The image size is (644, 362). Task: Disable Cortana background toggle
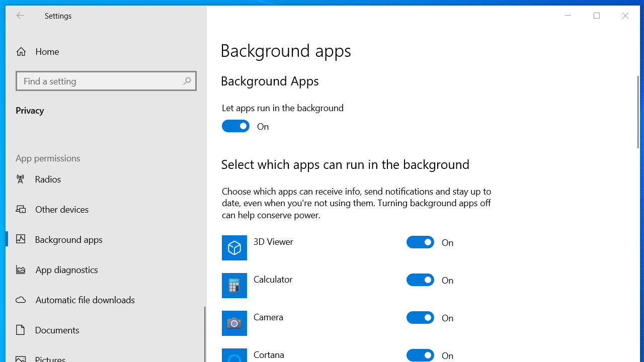click(420, 355)
